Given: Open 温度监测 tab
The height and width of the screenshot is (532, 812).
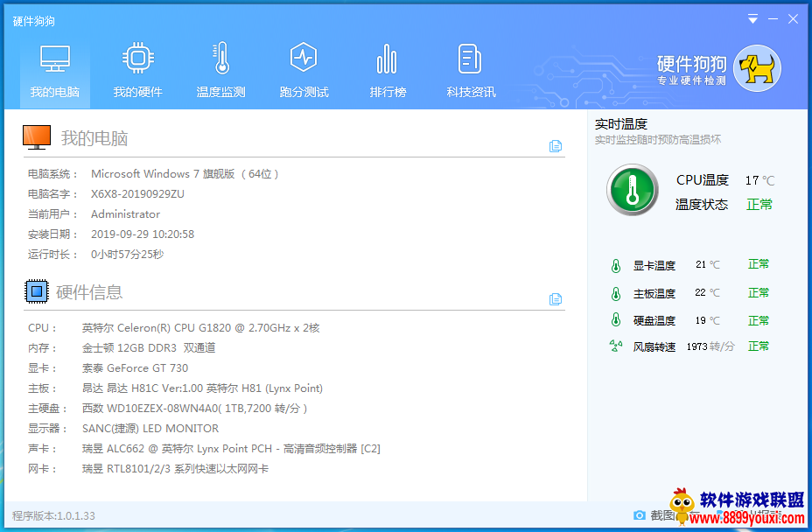Looking at the screenshot, I should pyautogui.click(x=221, y=73).
